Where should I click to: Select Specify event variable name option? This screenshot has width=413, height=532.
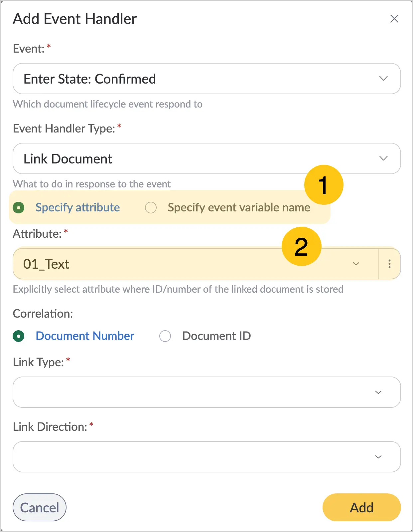pyautogui.click(x=151, y=208)
